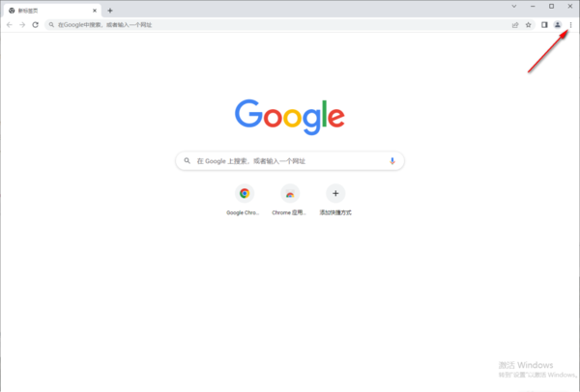Go forward with the right arrow
Viewport: 580px width, 392px height.
point(22,25)
